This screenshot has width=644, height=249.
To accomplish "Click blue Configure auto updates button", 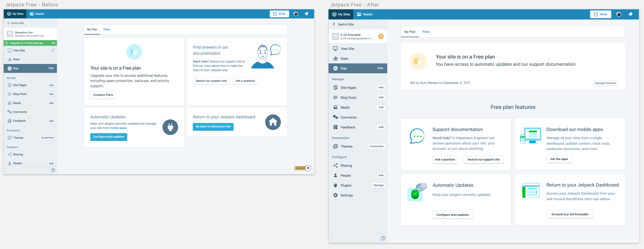I will 109,137.
